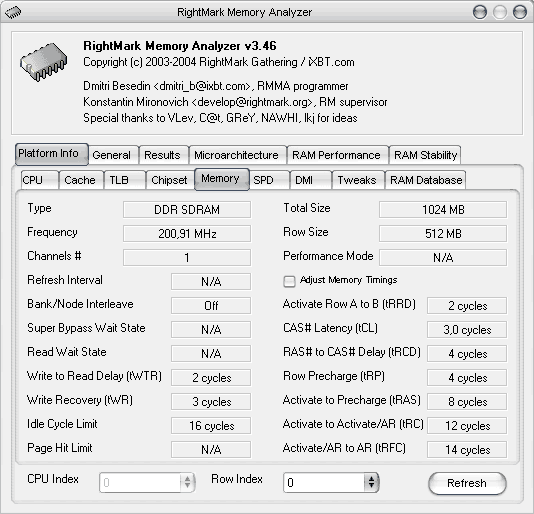Viewport: 534px width, 514px height.
Task: Click the tRAS value 8 cycles
Action: tap(467, 402)
